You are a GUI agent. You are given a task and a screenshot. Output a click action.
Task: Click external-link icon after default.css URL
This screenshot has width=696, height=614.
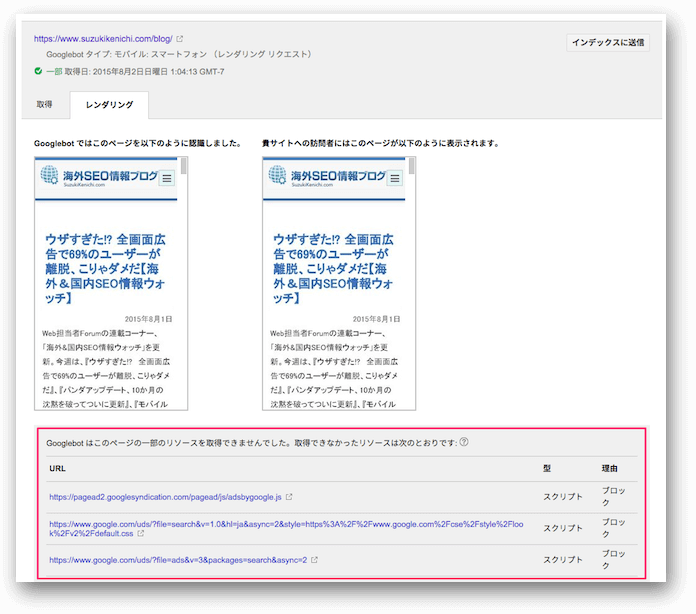pyautogui.click(x=140, y=533)
